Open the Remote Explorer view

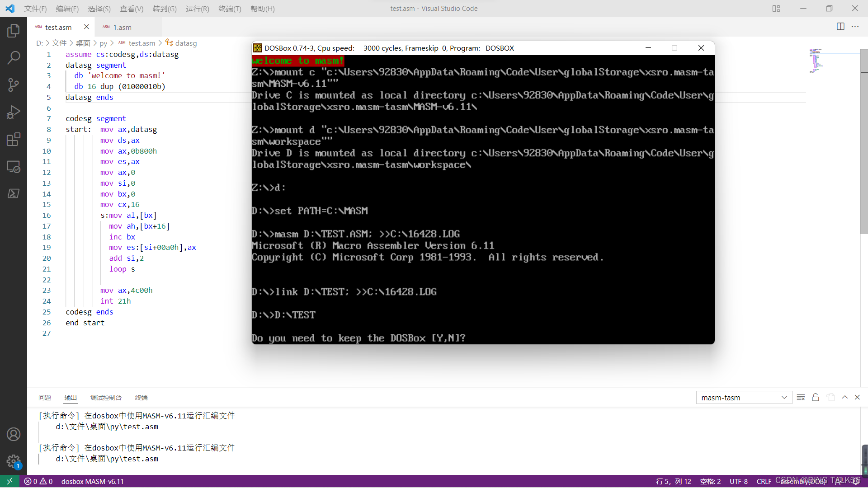click(x=14, y=167)
